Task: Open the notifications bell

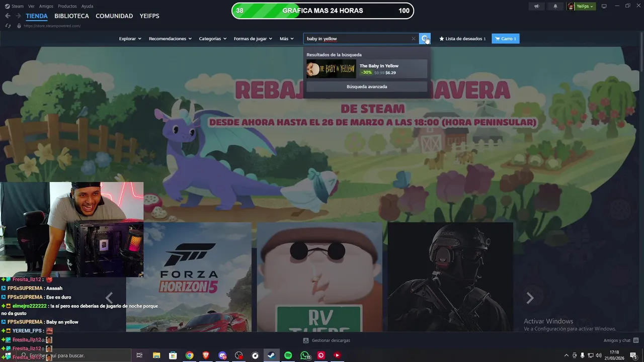Action: click(555, 6)
